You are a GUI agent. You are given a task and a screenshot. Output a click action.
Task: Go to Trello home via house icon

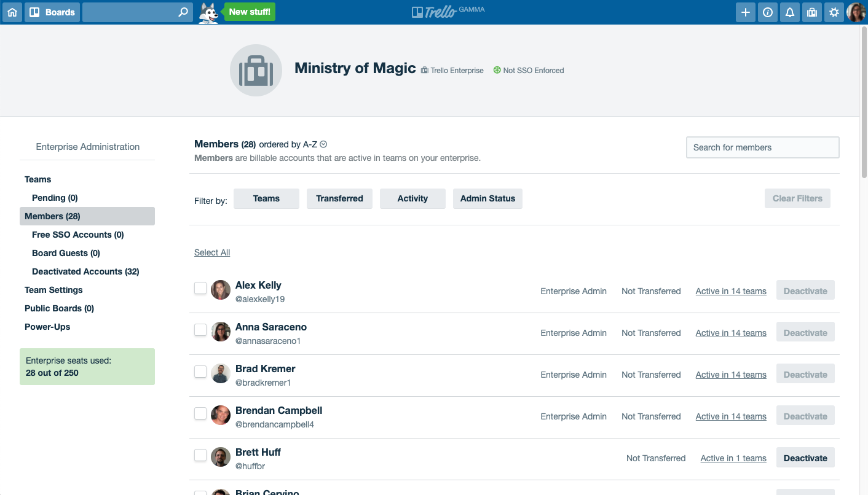(12, 12)
